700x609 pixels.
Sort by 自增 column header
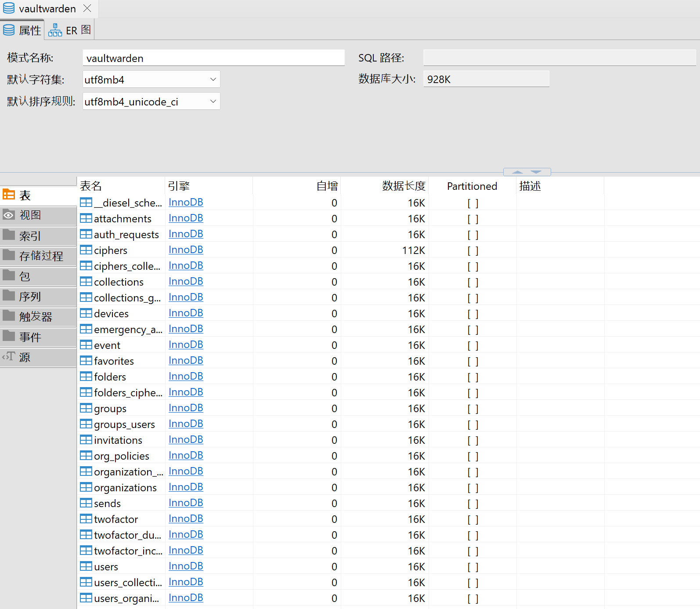click(297, 186)
